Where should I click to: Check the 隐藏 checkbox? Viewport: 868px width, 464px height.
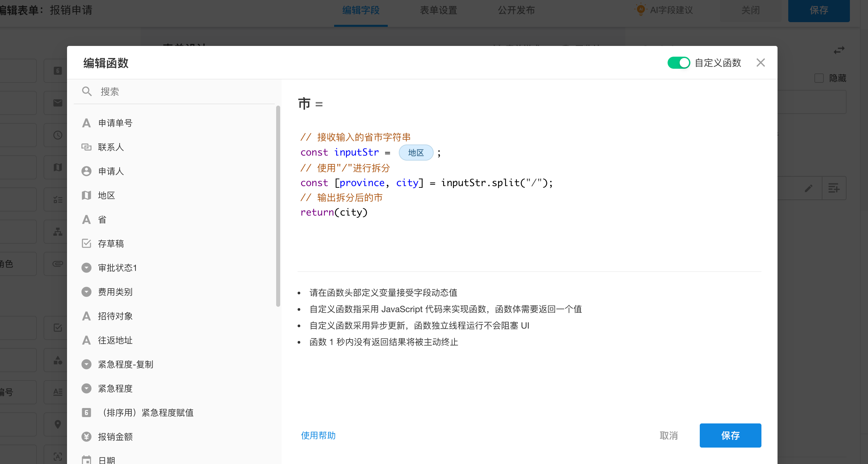coord(819,78)
